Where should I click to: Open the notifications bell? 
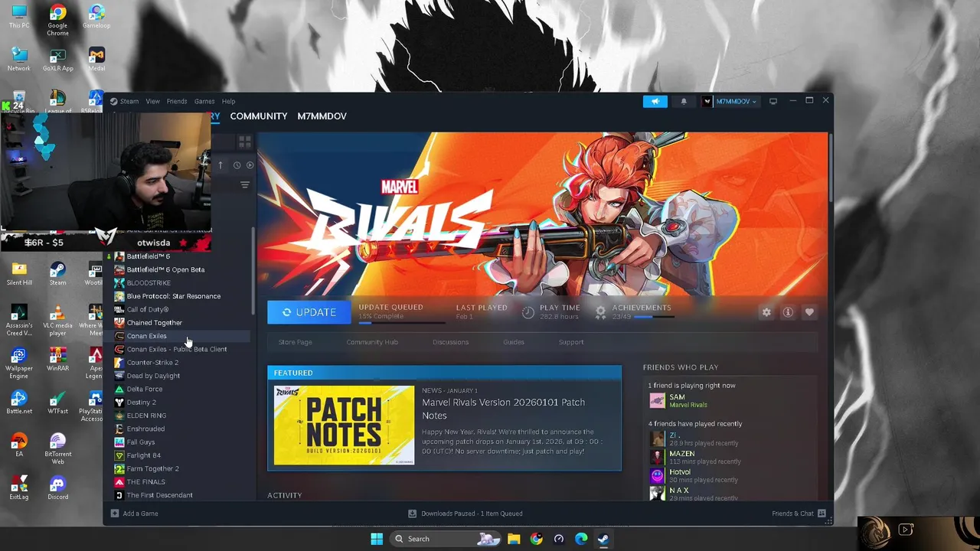[x=684, y=101]
